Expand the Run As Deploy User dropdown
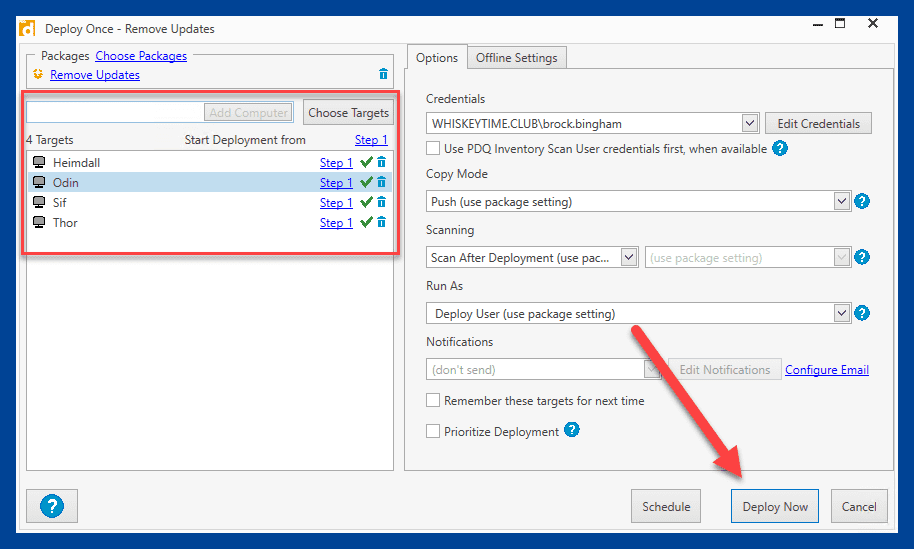The image size is (914, 549). coord(841,313)
